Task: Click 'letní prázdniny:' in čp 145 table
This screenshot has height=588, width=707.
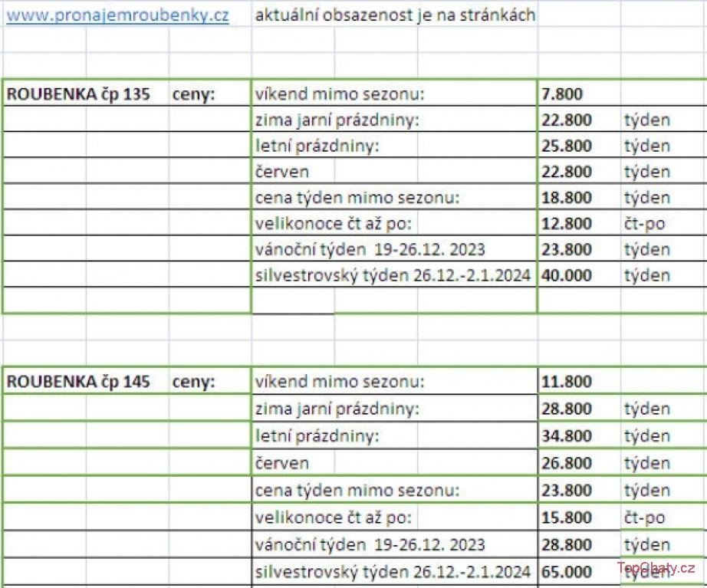Action: 317,435
